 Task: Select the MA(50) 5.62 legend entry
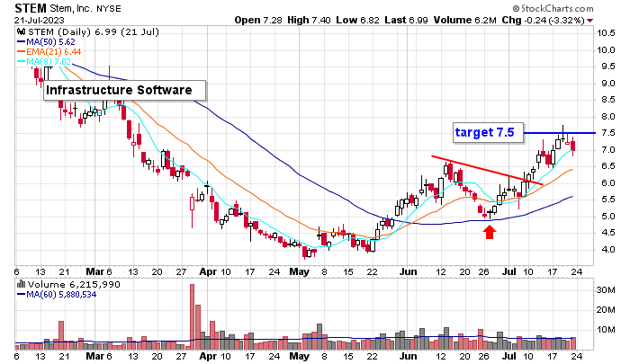(x=50, y=42)
